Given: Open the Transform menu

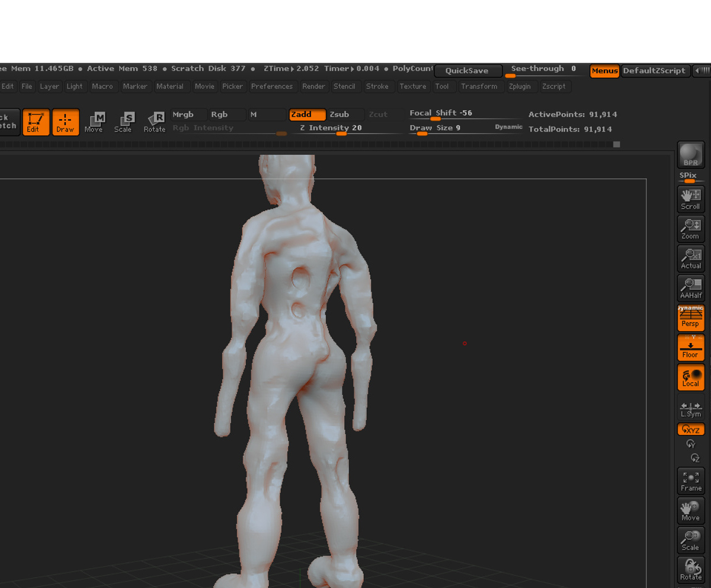Looking at the screenshot, I should (x=478, y=87).
